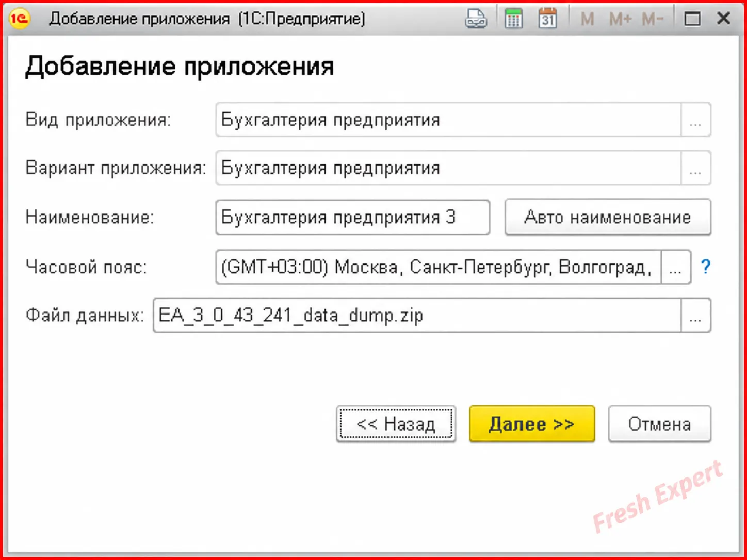Click the Добавление приложения form heading
This screenshot has width=747, height=560.
click(x=180, y=67)
